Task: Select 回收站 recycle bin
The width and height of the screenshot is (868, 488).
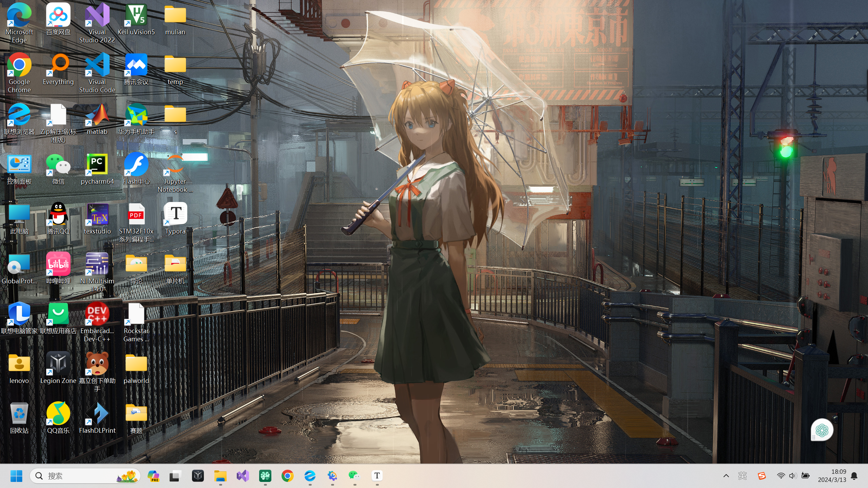Action: pyautogui.click(x=19, y=418)
